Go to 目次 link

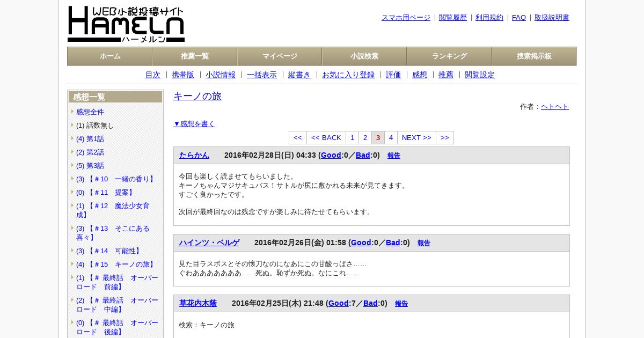(153, 75)
